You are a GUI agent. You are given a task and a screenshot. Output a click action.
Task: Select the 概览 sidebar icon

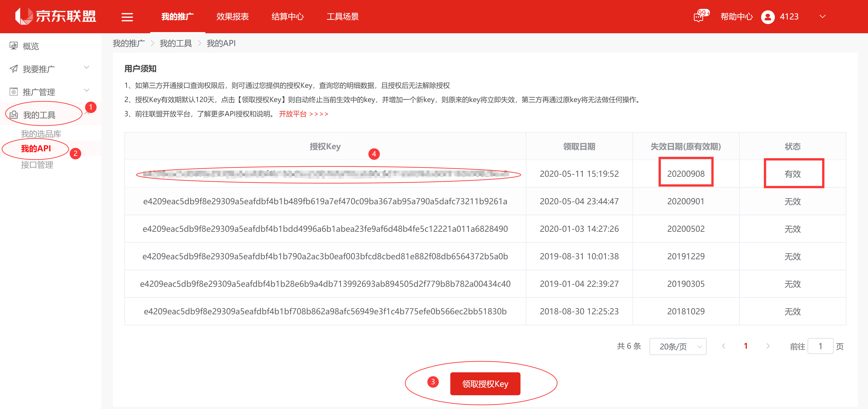14,45
